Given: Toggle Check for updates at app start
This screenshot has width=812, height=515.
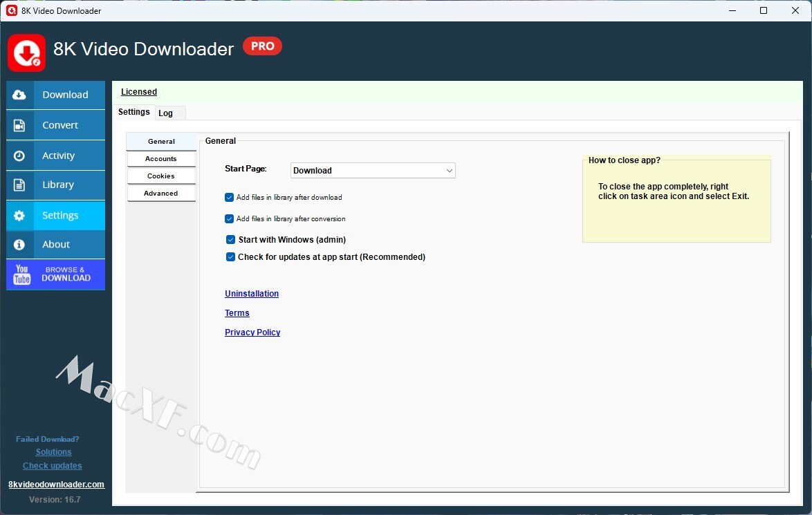Looking at the screenshot, I should 231,256.
